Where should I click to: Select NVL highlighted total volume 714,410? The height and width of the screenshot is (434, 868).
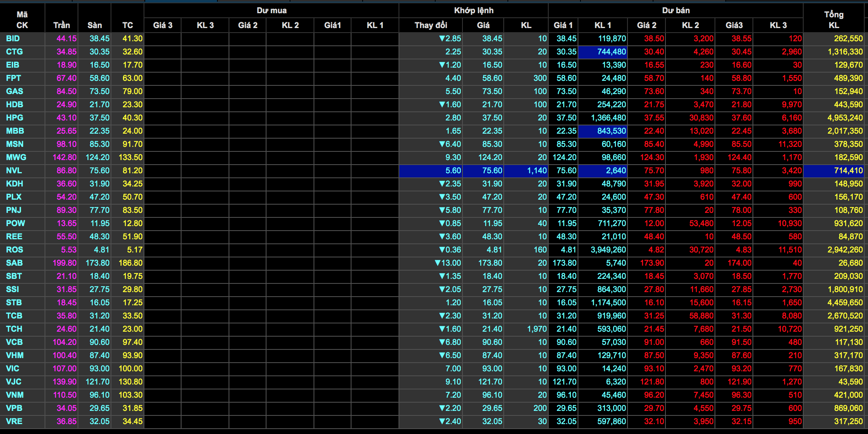(x=834, y=170)
